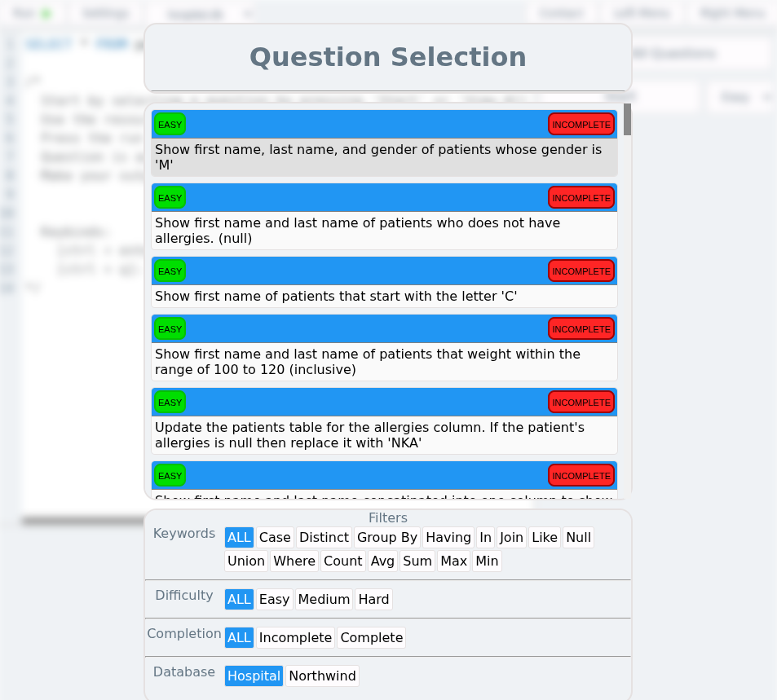Filter questions by Group By keyword

tap(387, 538)
